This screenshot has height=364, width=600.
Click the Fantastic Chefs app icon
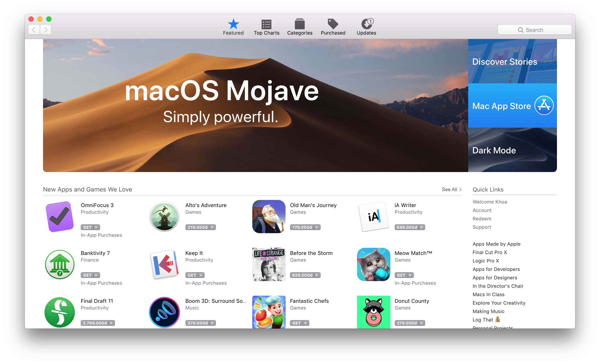click(269, 312)
